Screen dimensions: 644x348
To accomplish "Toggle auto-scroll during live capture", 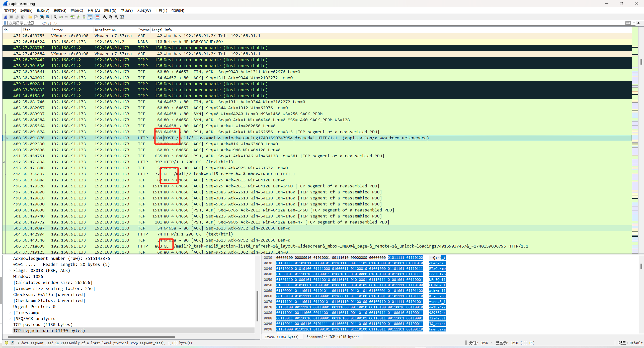I will click(90, 17).
